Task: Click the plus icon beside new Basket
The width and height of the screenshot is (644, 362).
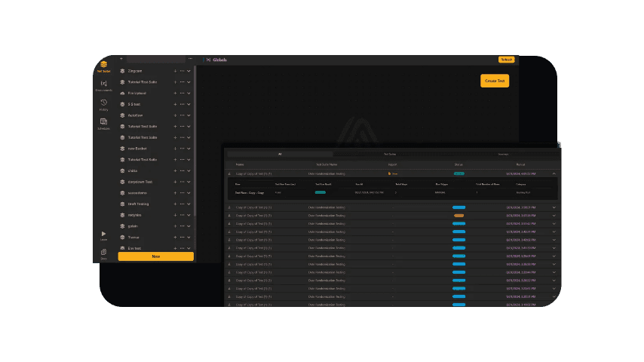Action: [175, 149]
